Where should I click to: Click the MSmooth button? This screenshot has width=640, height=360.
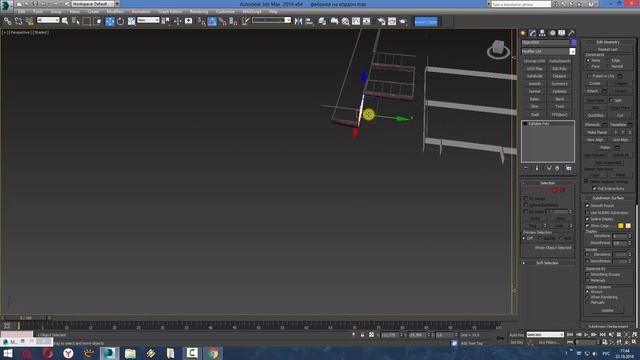(592, 125)
